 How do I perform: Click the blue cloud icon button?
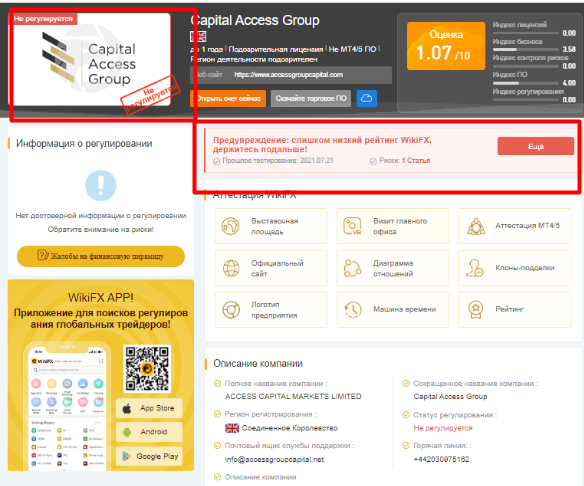(x=366, y=98)
